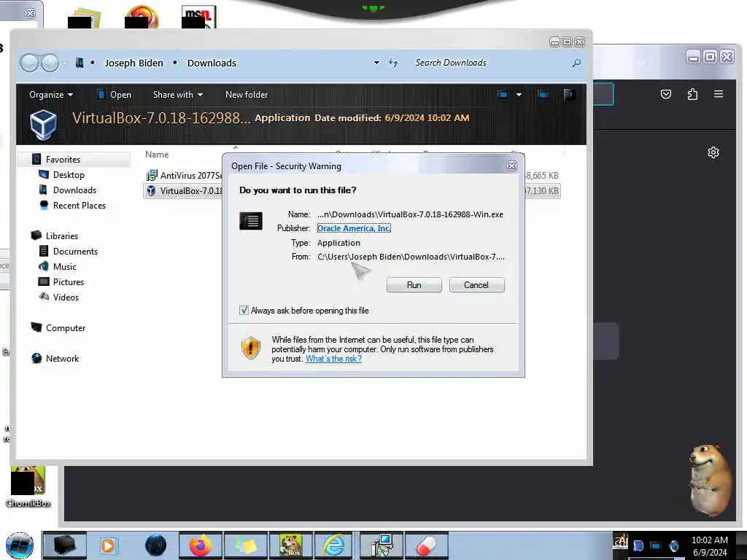Click the search magnifier icon
The height and width of the screenshot is (560, 747).
click(x=576, y=63)
